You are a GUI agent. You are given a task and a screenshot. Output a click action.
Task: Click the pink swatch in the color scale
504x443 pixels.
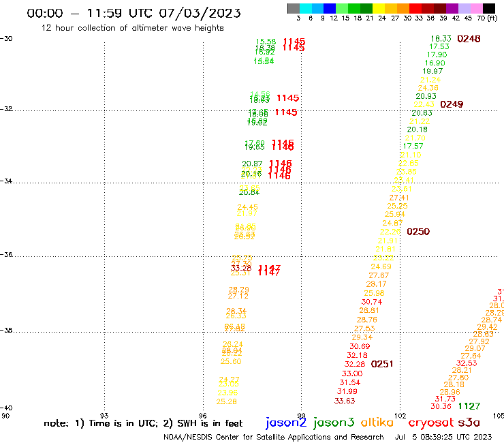pos(476,8)
